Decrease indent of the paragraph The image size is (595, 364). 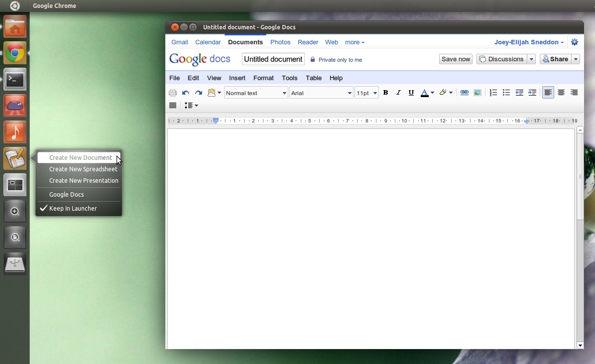coord(519,93)
